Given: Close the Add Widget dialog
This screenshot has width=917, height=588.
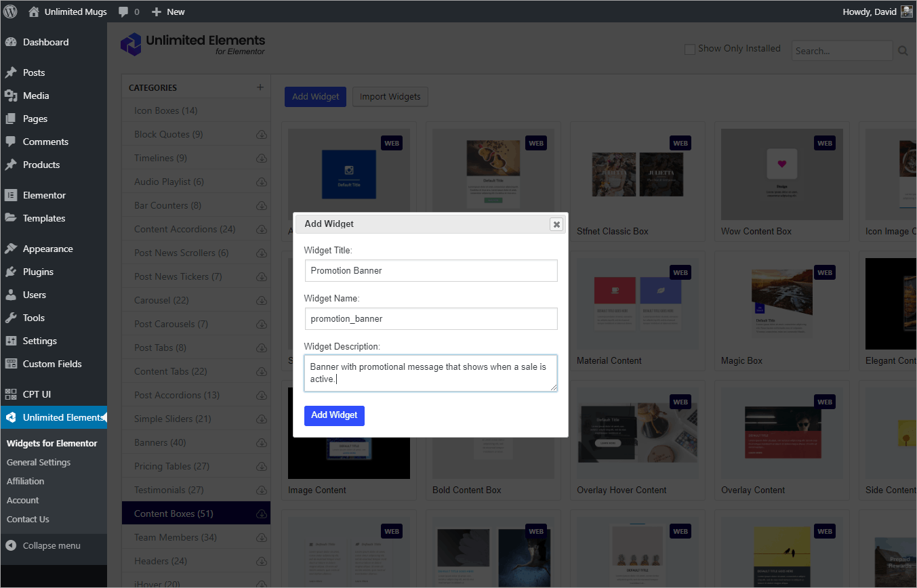Looking at the screenshot, I should (x=556, y=224).
